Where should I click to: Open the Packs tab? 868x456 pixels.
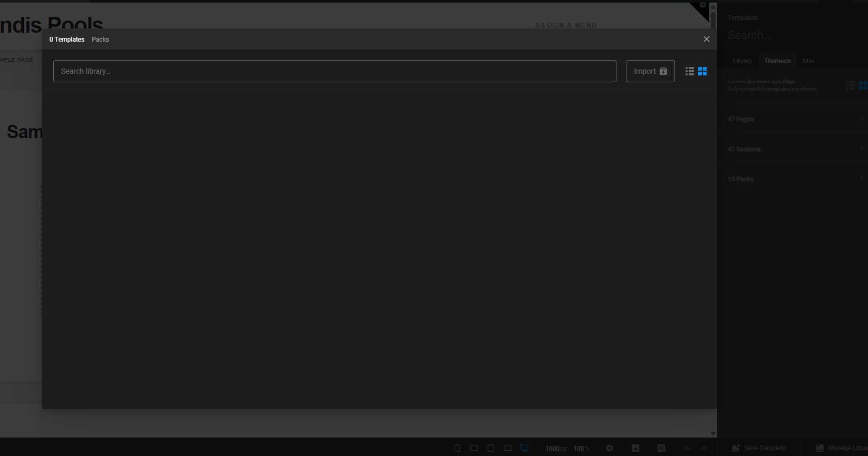coord(100,40)
